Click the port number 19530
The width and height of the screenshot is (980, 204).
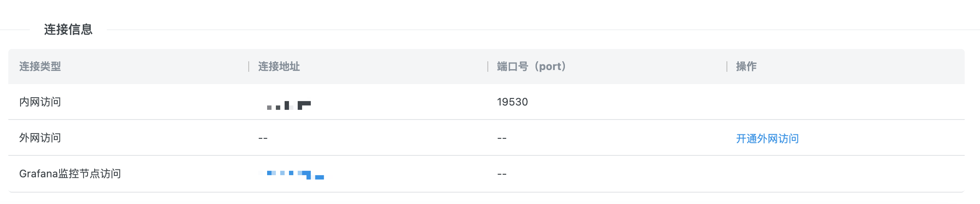click(x=512, y=102)
